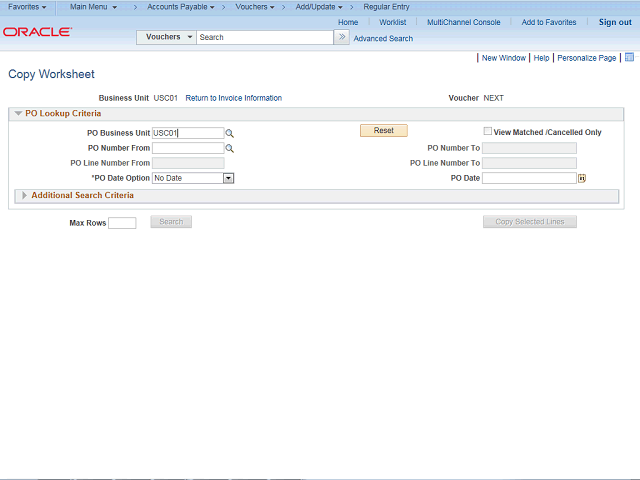Open the PO Date calendar picker
This screenshot has width=640, height=480.
(x=582, y=178)
